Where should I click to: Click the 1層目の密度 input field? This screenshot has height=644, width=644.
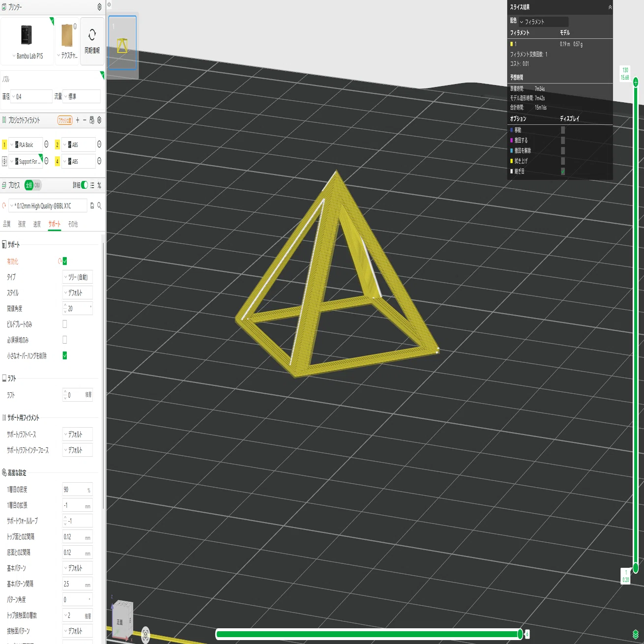click(78, 490)
